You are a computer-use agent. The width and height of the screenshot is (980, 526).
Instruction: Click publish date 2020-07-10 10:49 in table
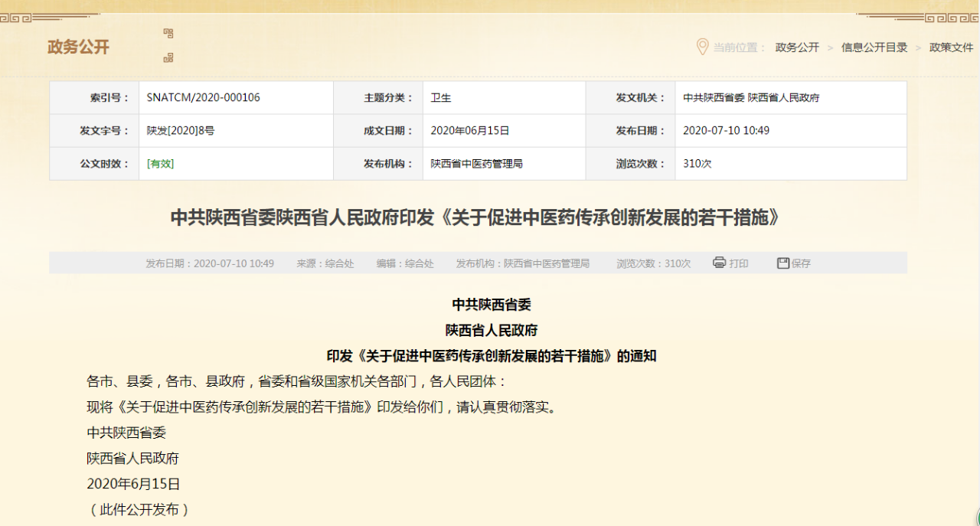click(726, 131)
